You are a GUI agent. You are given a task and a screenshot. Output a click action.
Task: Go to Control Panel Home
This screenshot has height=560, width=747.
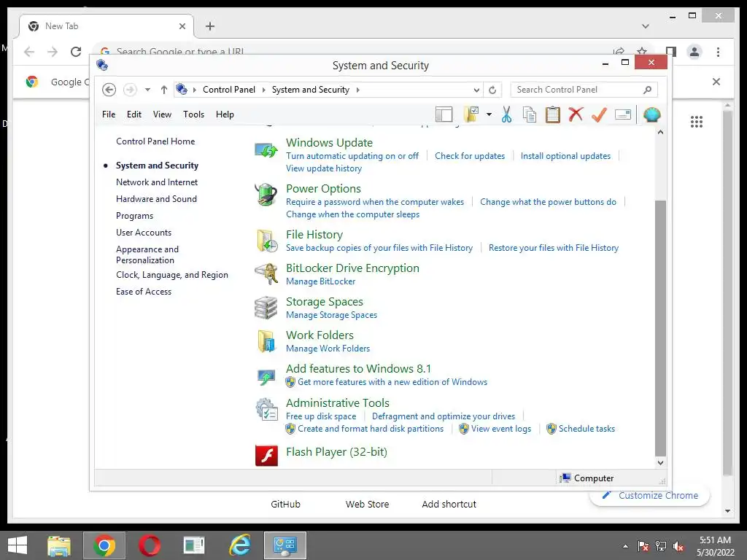(155, 141)
